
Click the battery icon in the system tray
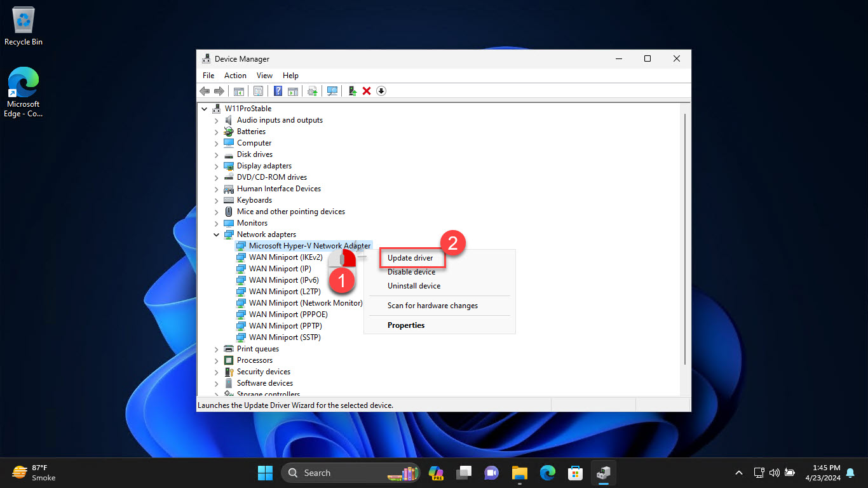790,473
